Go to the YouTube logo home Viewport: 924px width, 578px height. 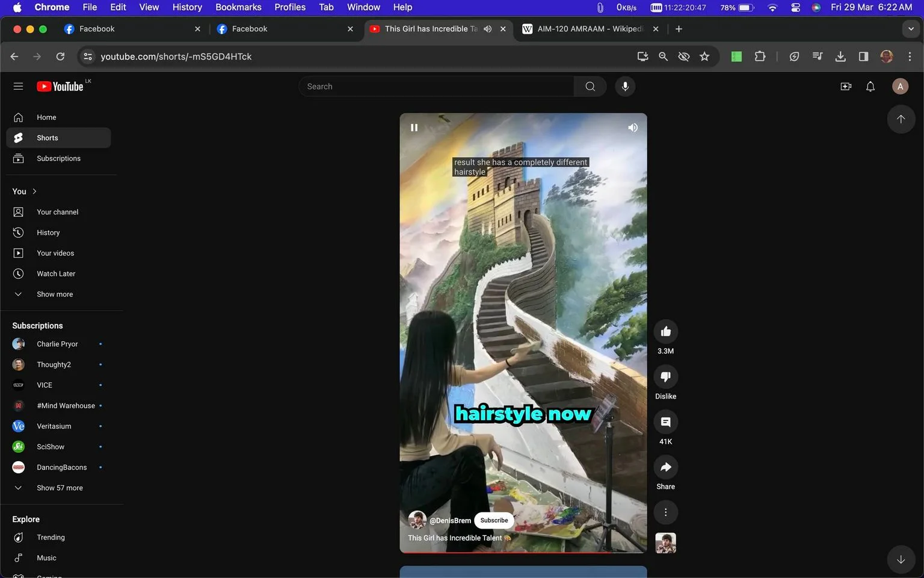point(60,86)
